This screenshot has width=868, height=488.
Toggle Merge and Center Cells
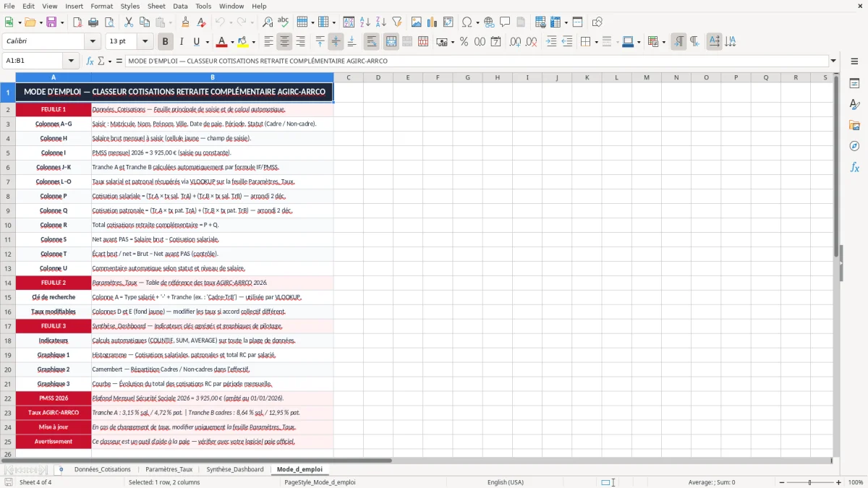391,42
